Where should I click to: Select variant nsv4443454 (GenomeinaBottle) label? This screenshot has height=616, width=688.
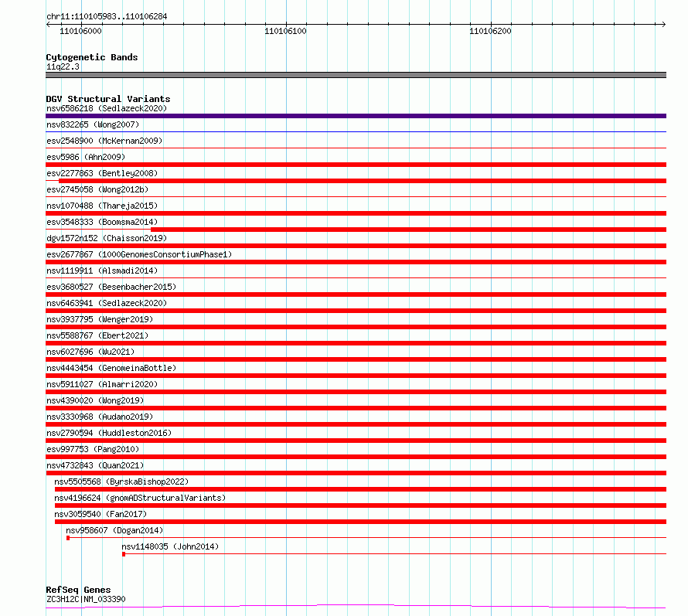click(x=111, y=368)
